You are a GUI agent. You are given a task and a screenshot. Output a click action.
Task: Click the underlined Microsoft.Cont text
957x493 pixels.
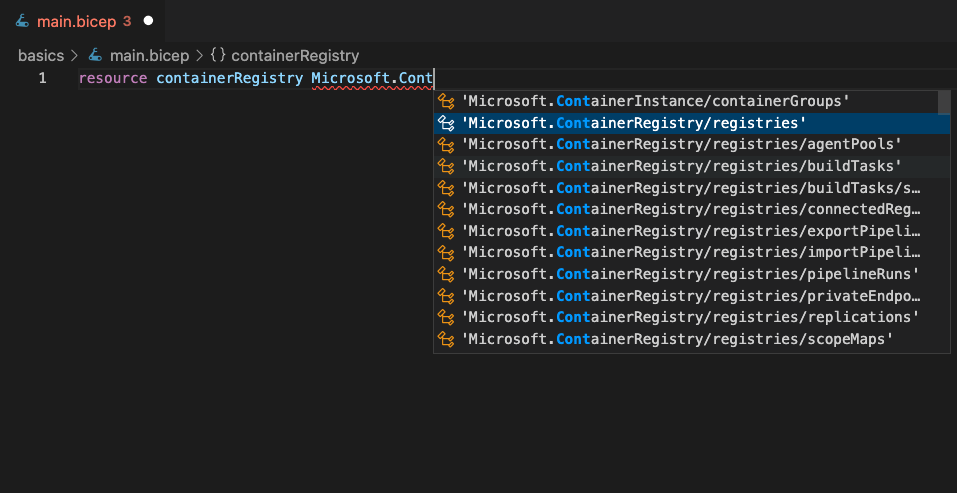[x=372, y=78]
